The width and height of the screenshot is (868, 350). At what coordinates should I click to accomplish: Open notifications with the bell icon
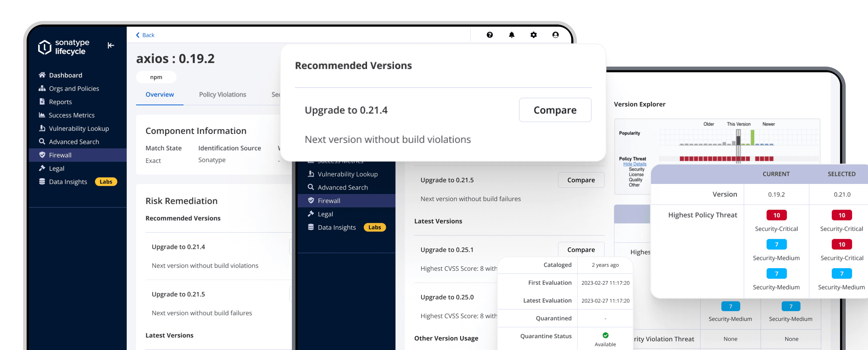point(511,35)
